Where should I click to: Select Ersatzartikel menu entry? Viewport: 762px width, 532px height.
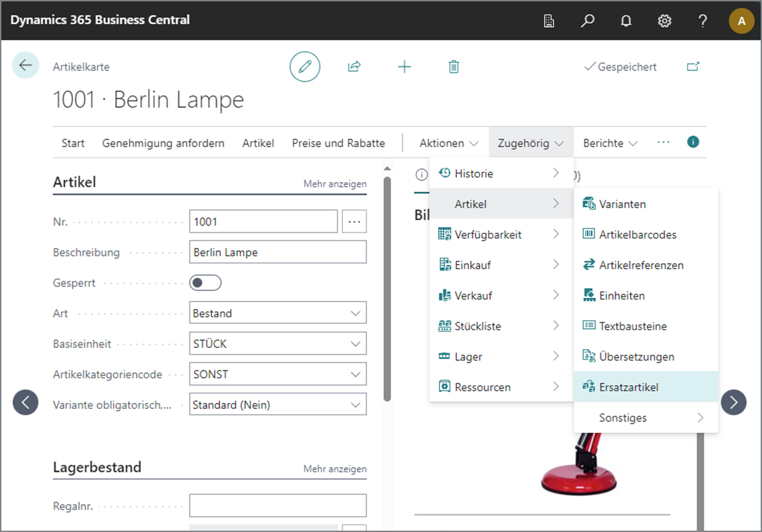click(646, 387)
